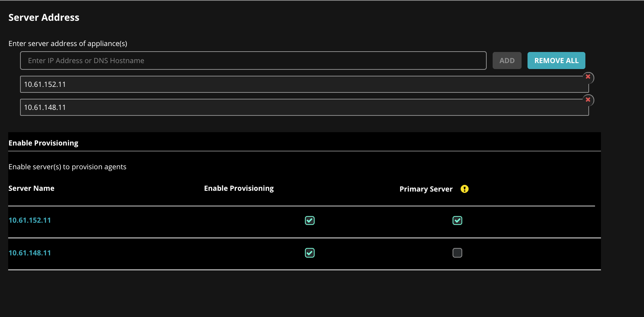The width and height of the screenshot is (644, 317).
Task: Uncheck Enable Provisioning for 10.61.152.11
Action: click(310, 220)
